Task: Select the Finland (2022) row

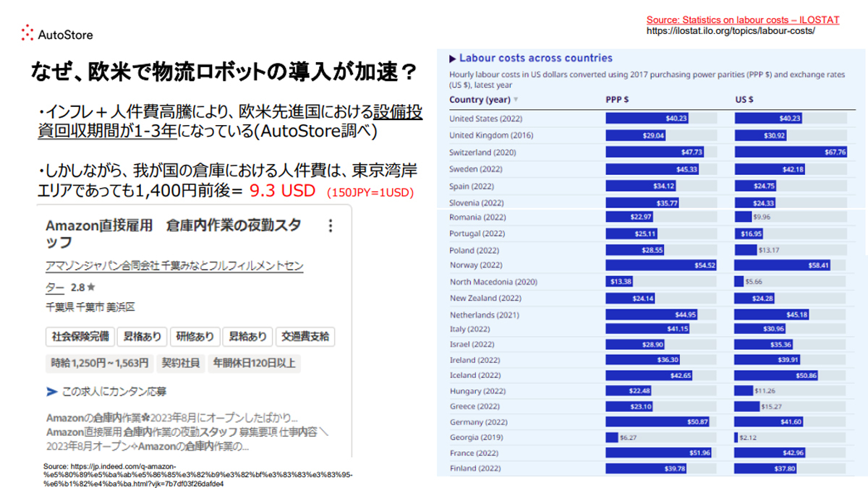Action: pos(652,468)
